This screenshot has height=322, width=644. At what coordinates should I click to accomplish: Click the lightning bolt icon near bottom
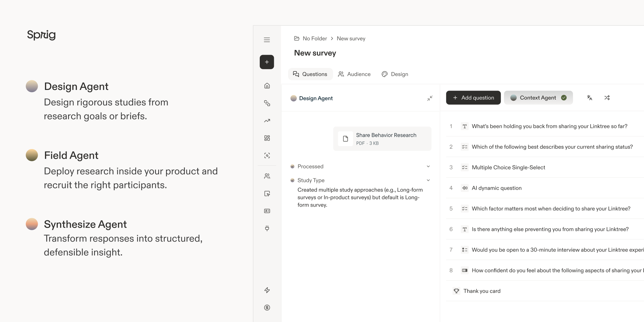click(x=267, y=290)
